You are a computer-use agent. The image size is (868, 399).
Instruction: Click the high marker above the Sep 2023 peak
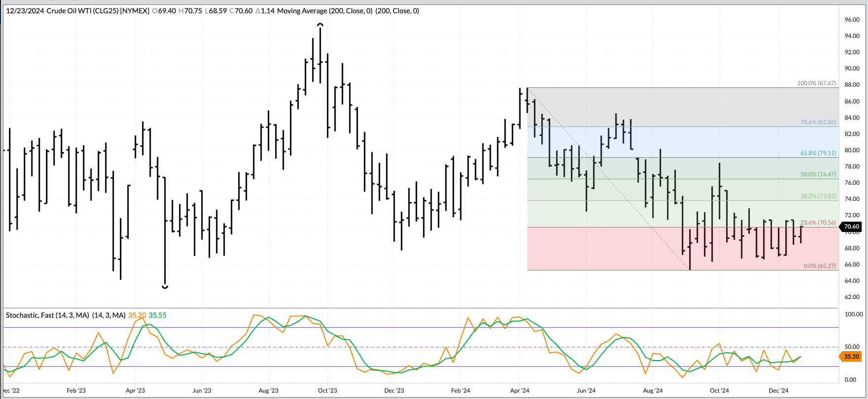click(x=320, y=24)
